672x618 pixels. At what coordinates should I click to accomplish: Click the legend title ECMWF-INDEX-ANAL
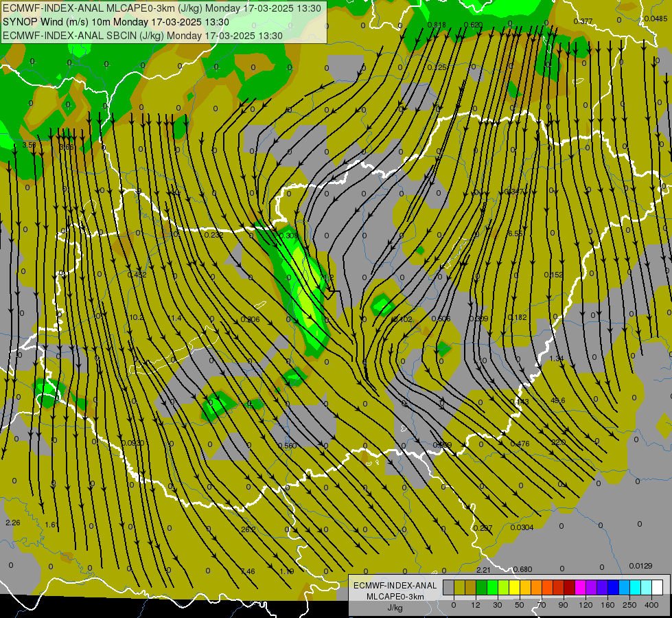point(395,586)
